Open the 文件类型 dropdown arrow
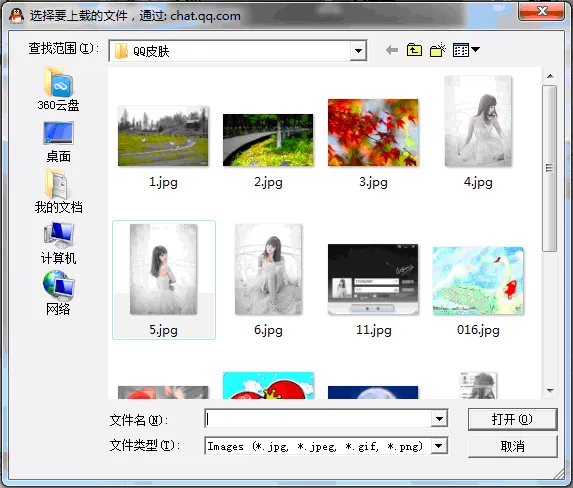This screenshot has width=573, height=488. coord(439,446)
